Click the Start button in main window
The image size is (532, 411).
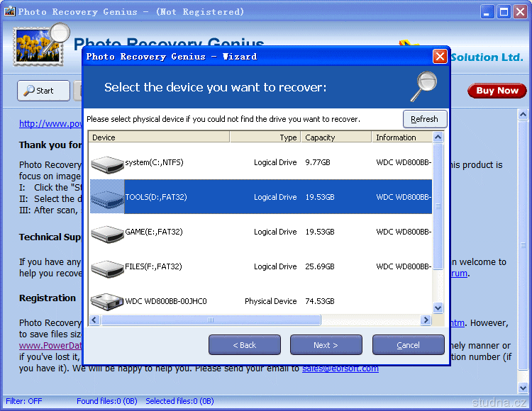pos(43,91)
